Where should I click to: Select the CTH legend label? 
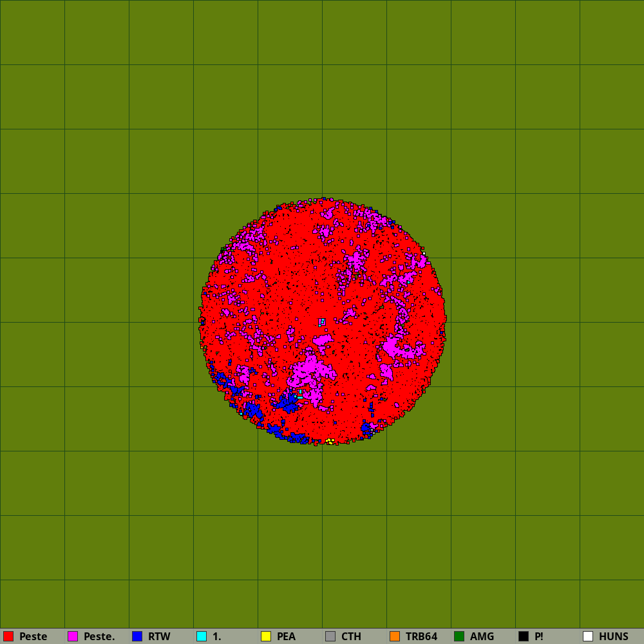coord(351,636)
